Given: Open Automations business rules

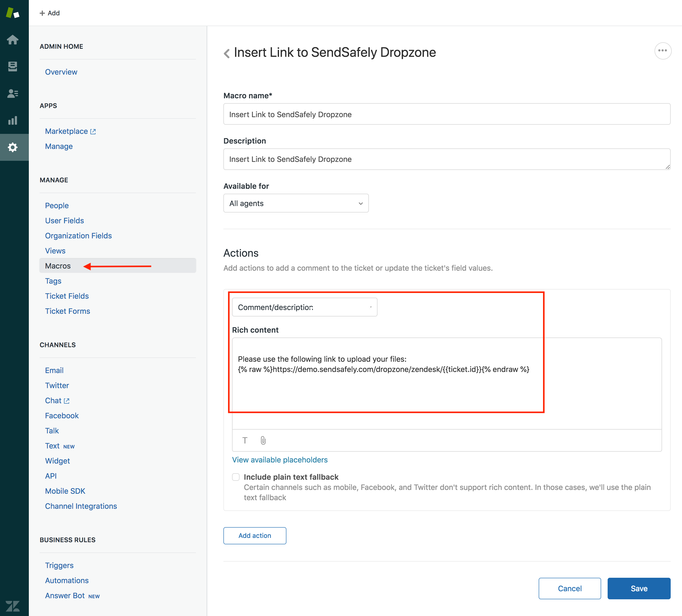Looking at the screenshot, I should [67, 580].
